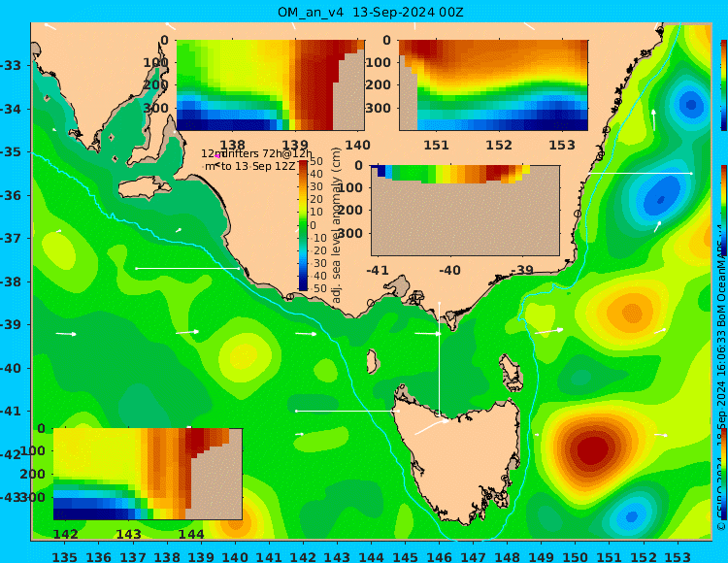Click the yellow eddy near 140E 39.7S
This screenshot has height=563, width=728.
(x=245, y=355)
